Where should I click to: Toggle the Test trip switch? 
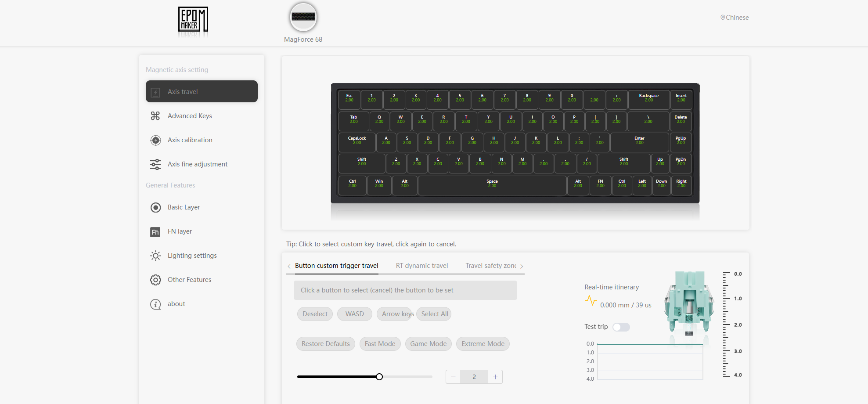coord(621,327)
